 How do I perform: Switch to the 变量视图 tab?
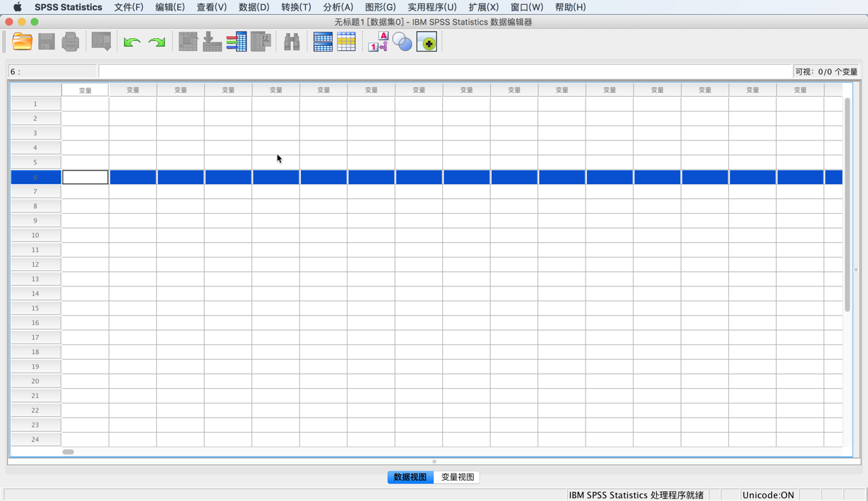coord(457,477)
